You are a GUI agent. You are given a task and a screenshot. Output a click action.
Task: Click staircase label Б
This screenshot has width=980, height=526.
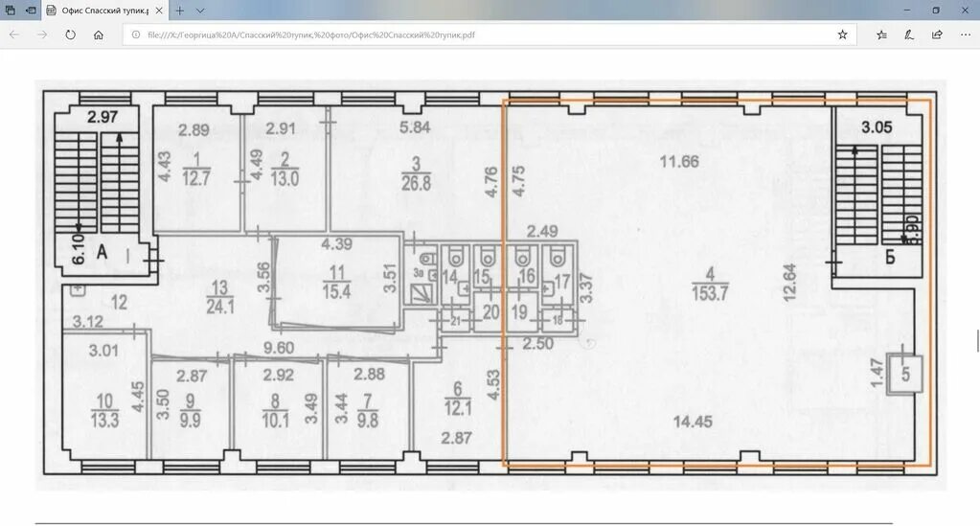pos(890,257)
